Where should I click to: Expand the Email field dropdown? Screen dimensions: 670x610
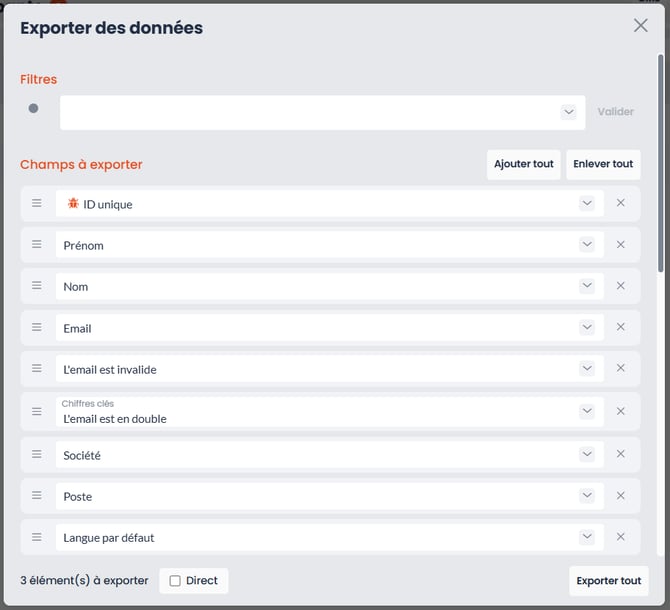tap(587, 327)
